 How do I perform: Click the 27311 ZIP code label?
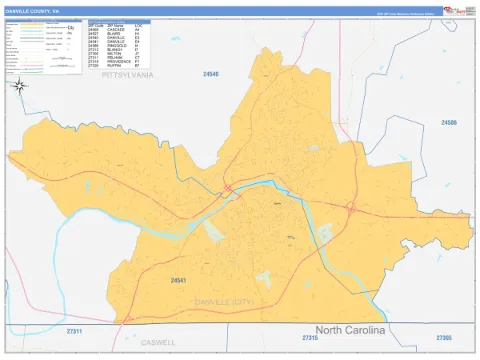(x=74, y=331)
